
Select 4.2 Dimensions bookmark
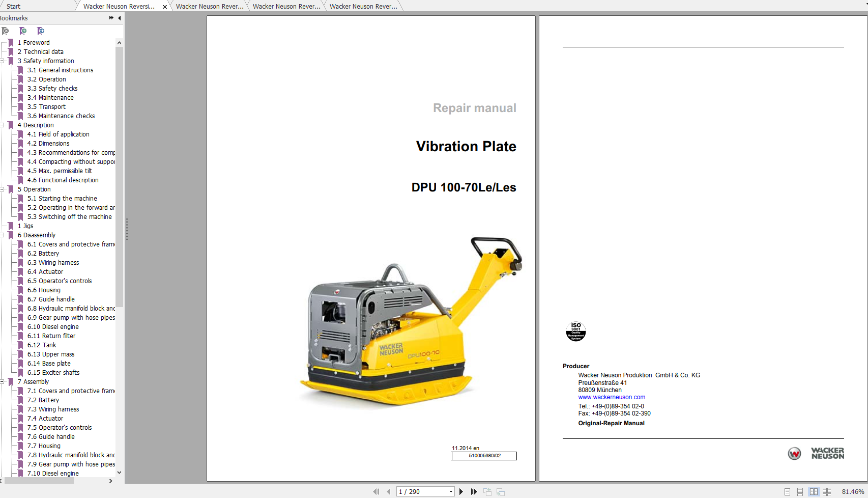pyautogui.click(x=48, y=144)
